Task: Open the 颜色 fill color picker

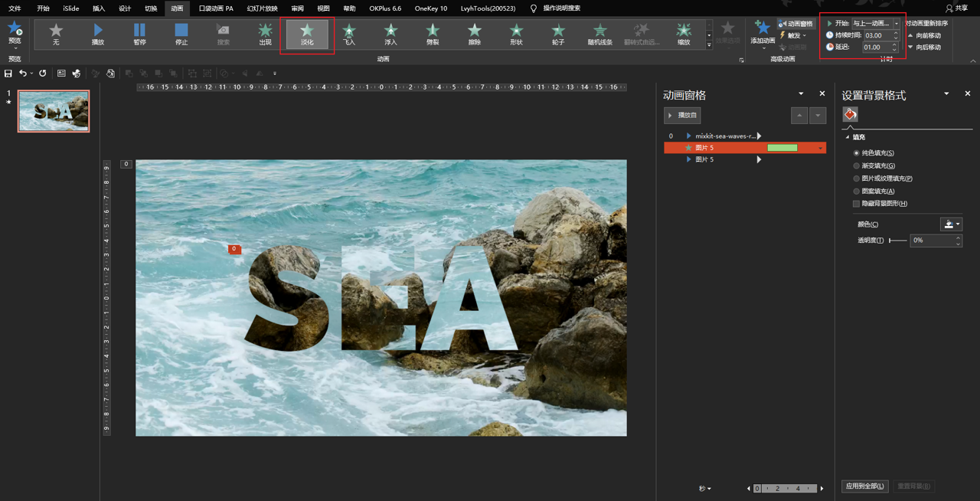Action: click(951, 224)
